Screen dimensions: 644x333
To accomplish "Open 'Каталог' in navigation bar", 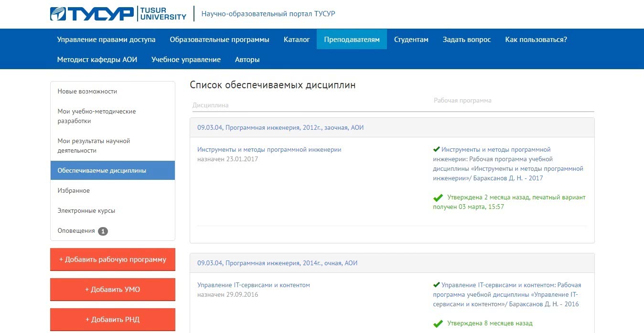I will click(x=297, y=40).
